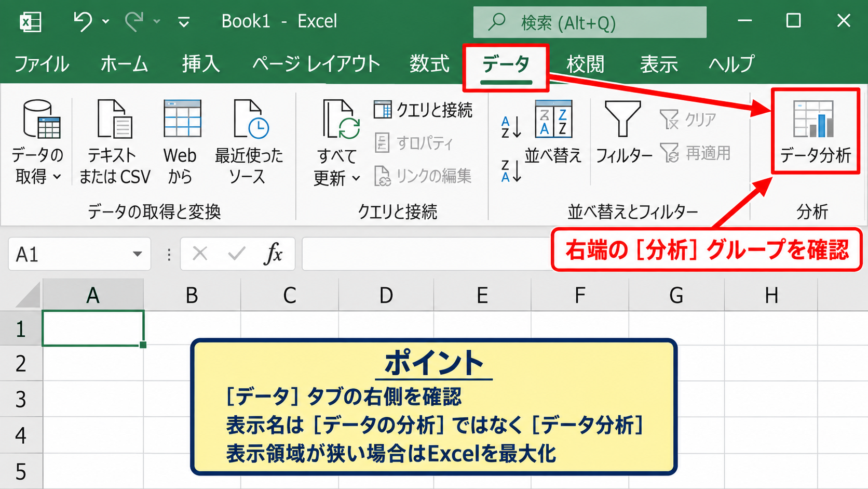The image size is (868, 489).
Task: Click the 検索 (Alt+Q) search box
Action: 590,22
